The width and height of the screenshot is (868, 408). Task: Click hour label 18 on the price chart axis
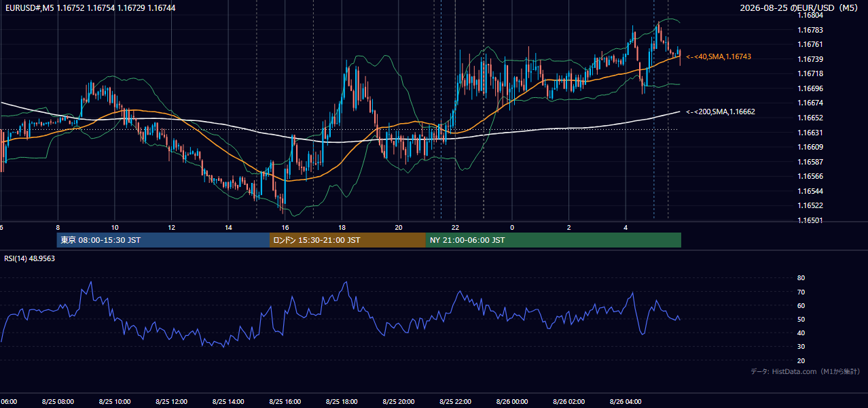point(342,227)
